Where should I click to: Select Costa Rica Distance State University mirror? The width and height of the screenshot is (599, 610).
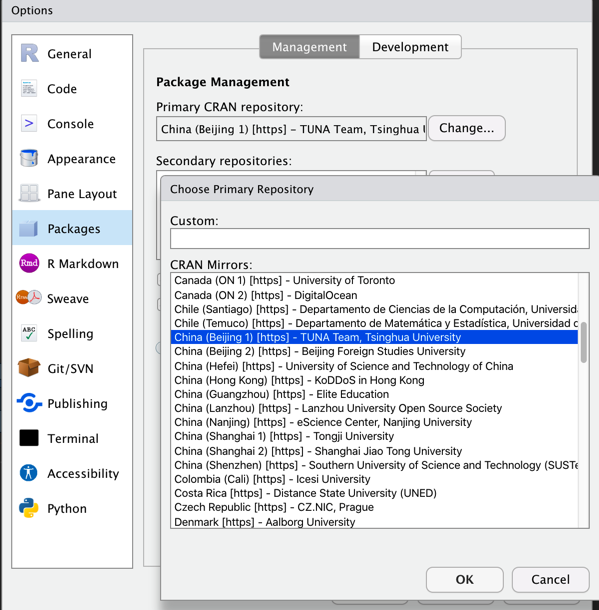tap(374, 493)
